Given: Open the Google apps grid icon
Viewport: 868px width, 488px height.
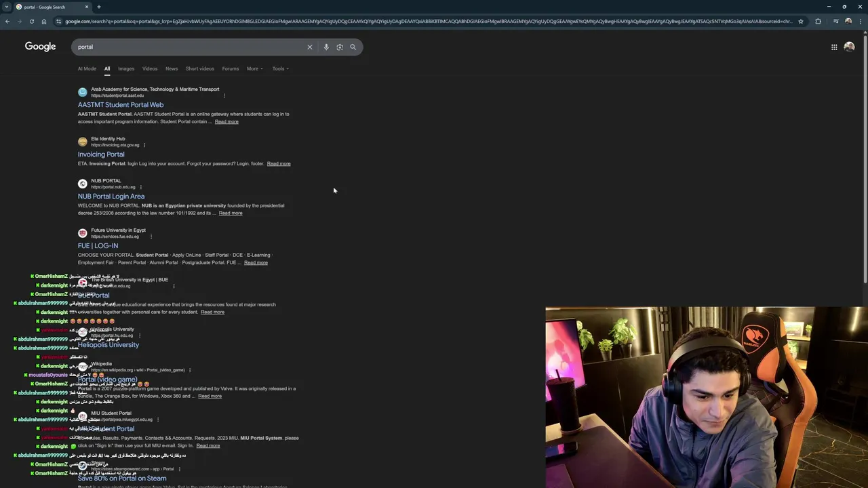Looking at the screenshot, I should click(x=834, y=47).
